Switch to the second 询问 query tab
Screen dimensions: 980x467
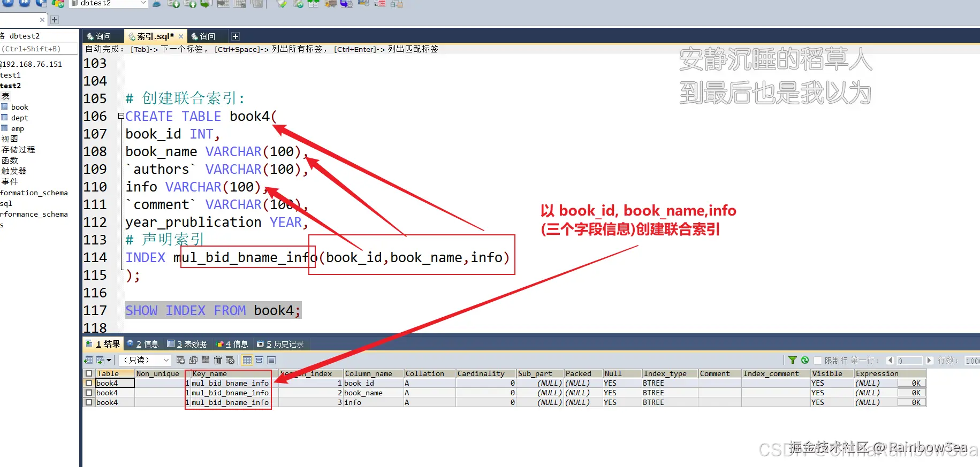pos(208,36)
